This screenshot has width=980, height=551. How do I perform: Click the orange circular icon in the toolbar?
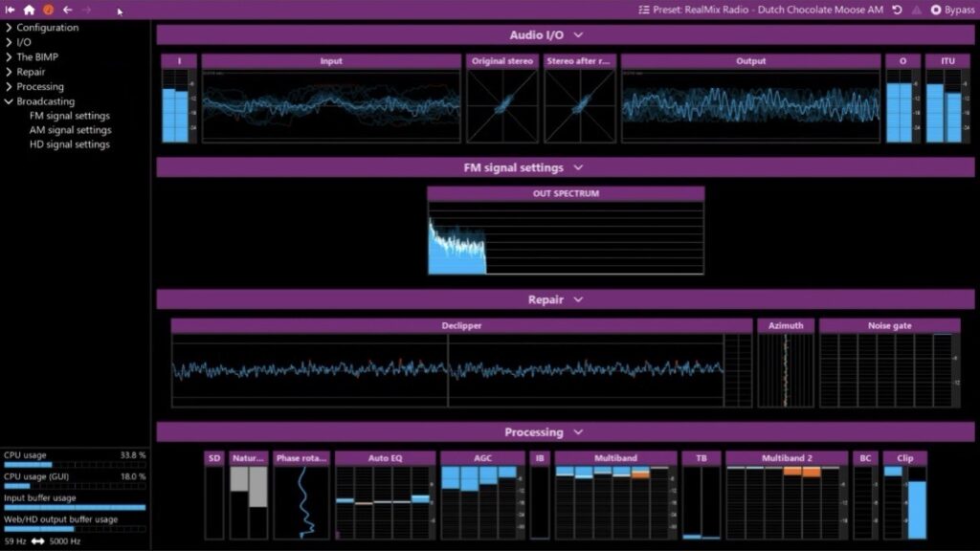point(49,10)
